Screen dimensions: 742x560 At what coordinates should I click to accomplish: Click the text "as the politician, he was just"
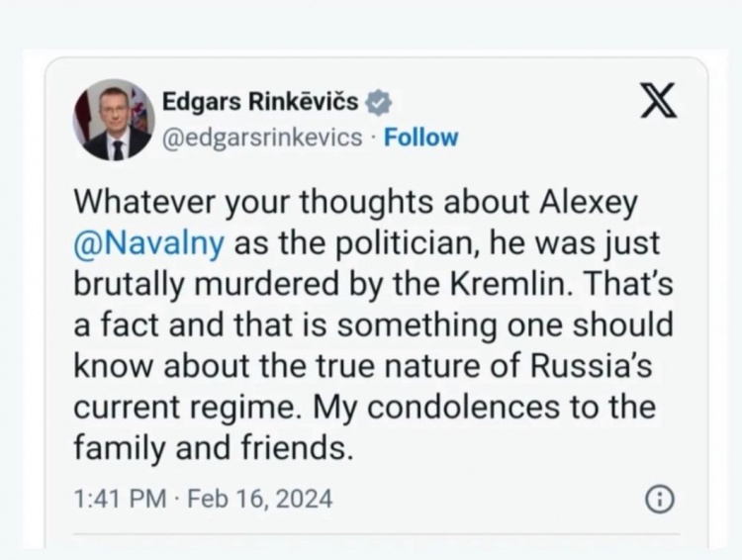447,242
